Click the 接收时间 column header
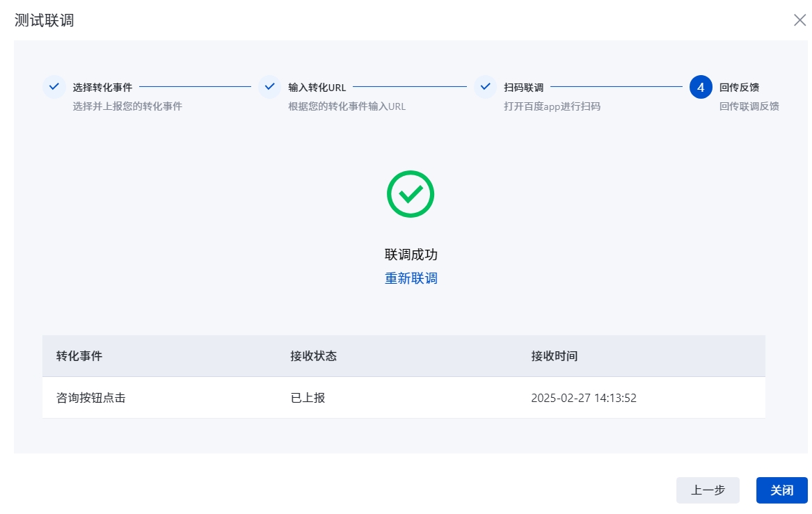 pos(554,356)
